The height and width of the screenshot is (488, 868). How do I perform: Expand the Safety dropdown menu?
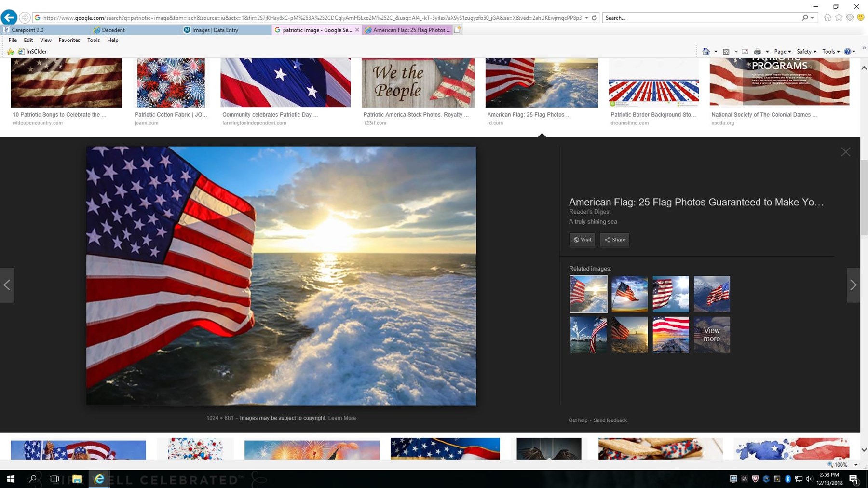click(806, 52)
